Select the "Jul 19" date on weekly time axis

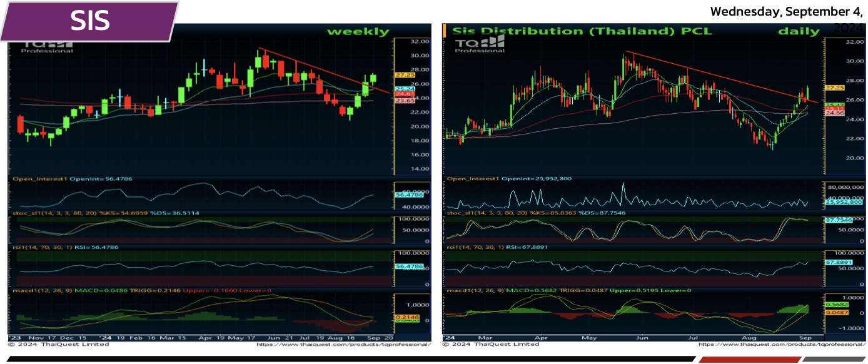coord(311,338)
